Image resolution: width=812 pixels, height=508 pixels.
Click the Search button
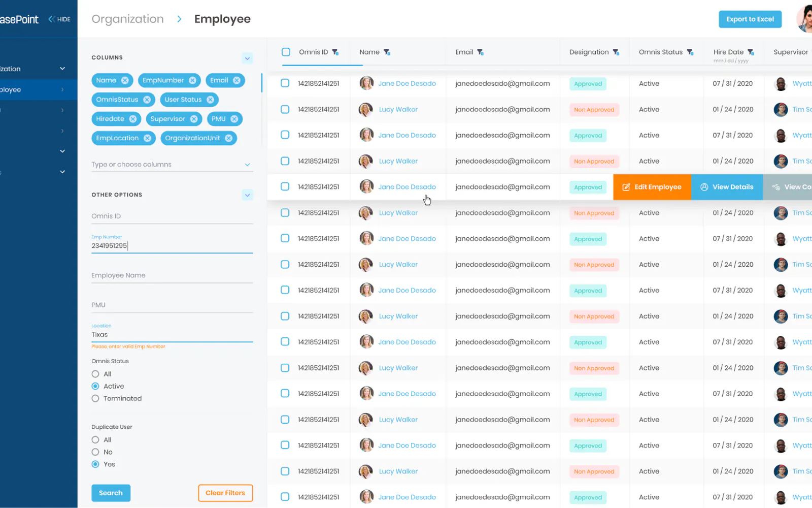[111, 493]
